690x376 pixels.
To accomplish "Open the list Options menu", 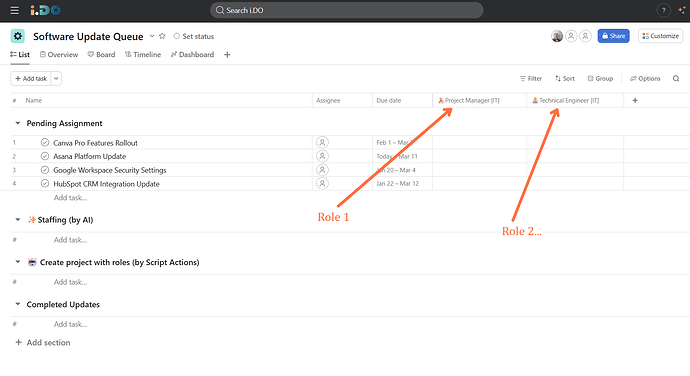I will click(645, 78).
